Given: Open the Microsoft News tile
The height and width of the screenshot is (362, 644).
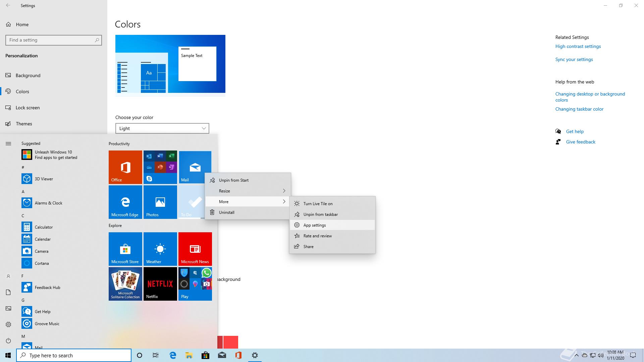Looking at the screenshot, I should pyautogui.click(x=195, y=249).
